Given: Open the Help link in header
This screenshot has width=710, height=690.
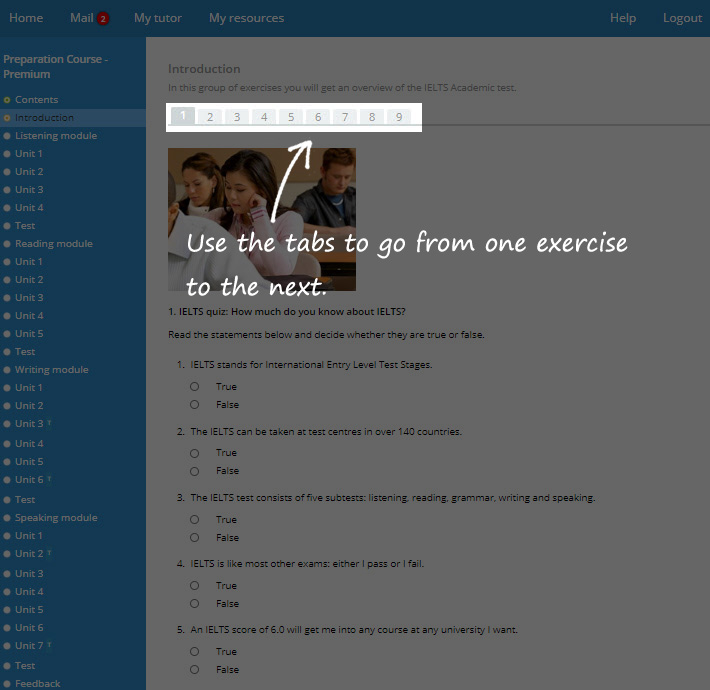Looking at the screenshot, I should [623, 18].
